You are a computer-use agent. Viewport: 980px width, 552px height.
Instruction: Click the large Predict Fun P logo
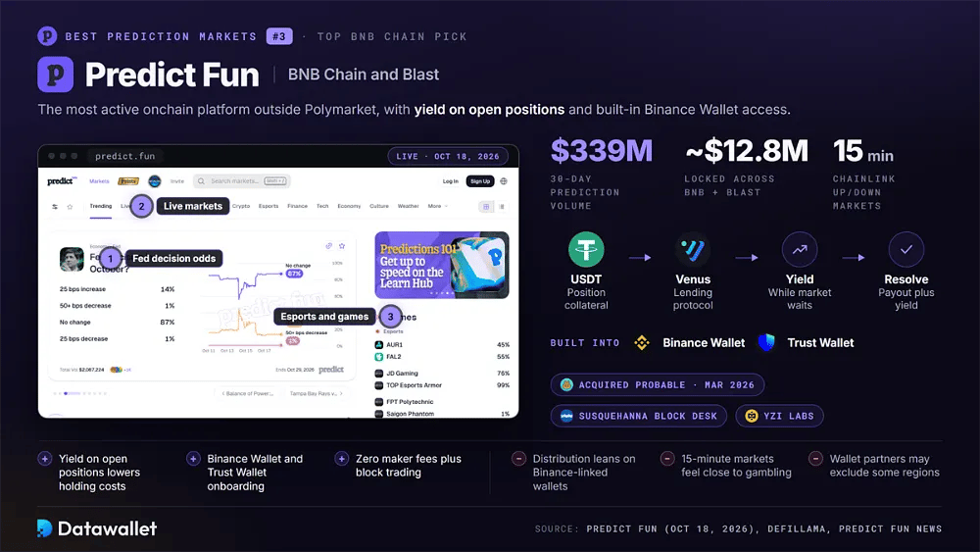point(56,75)
